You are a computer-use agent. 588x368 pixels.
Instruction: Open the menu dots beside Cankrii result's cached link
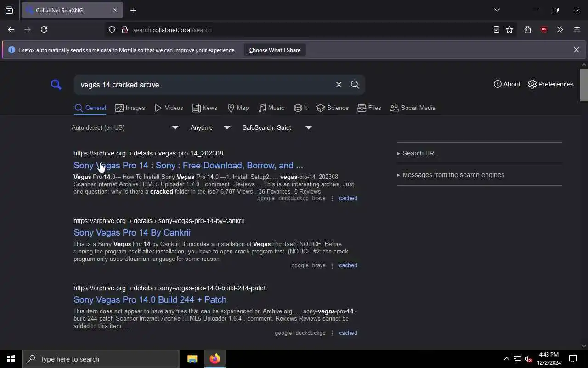coord(332,265)
